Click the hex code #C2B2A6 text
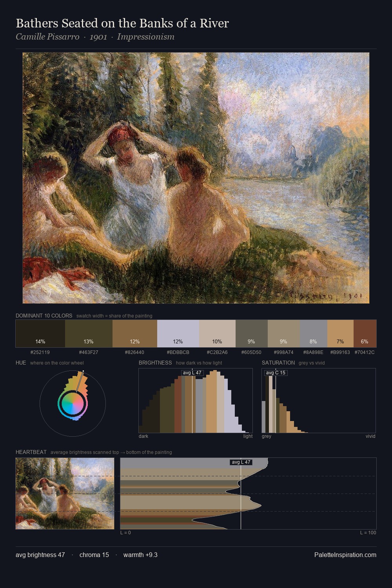 pyautogui.click(x=217, y=352)
